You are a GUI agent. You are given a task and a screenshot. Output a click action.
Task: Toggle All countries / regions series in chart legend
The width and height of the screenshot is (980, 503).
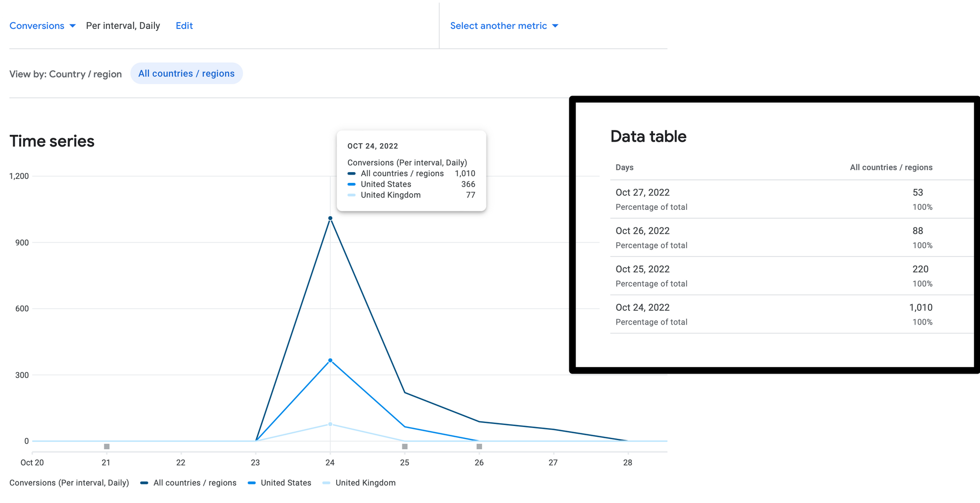(188, 483)
